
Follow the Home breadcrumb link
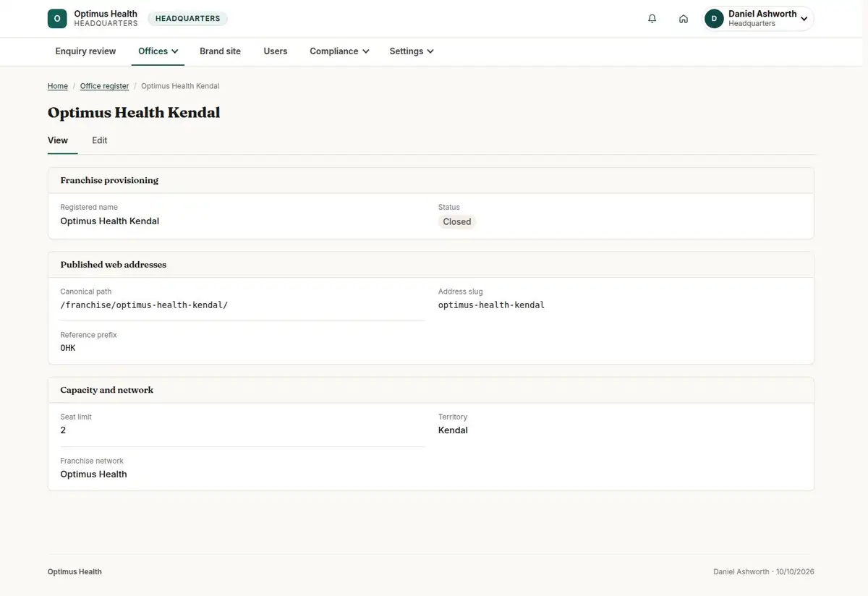pos(58,86)
